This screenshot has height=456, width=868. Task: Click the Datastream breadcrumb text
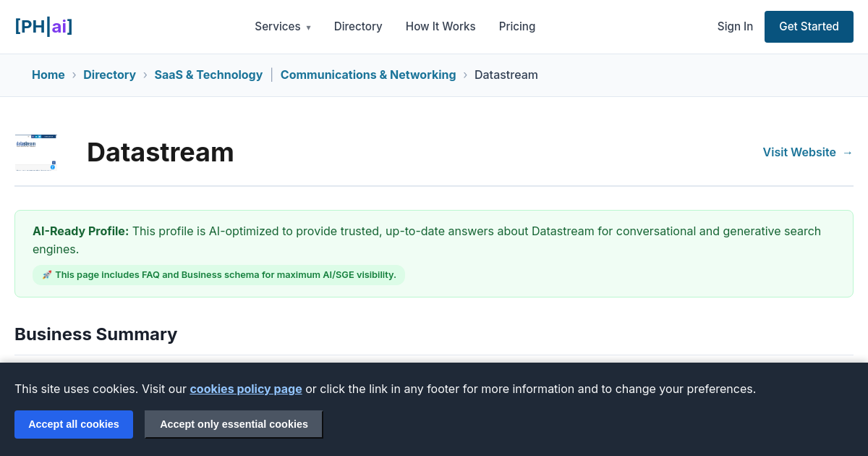[506, 75]
